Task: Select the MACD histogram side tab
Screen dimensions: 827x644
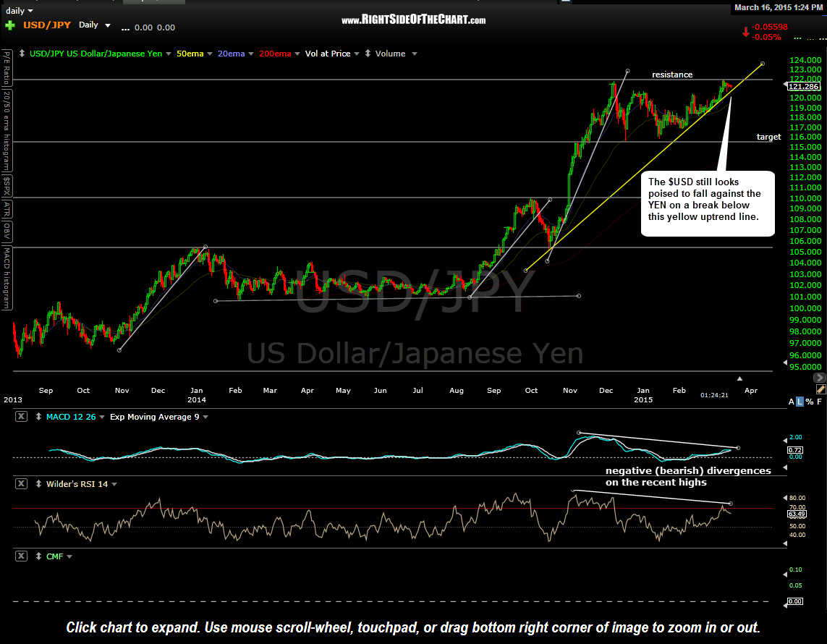Action: tap(7, 278)
